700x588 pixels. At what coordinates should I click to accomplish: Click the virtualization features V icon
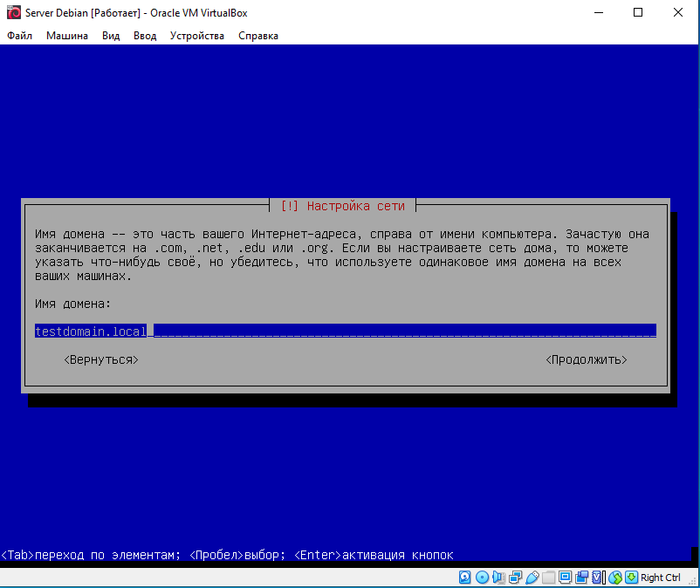point(597,578)
